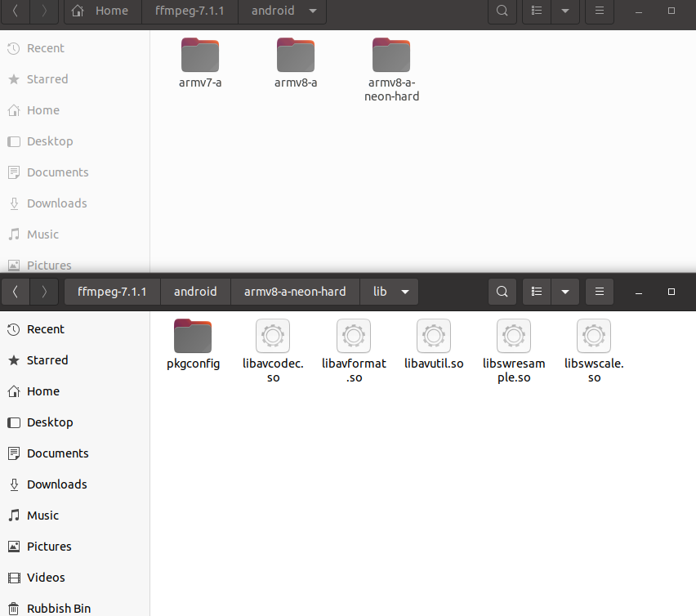Open the pkgconfig folder

[x=193, y=345]
